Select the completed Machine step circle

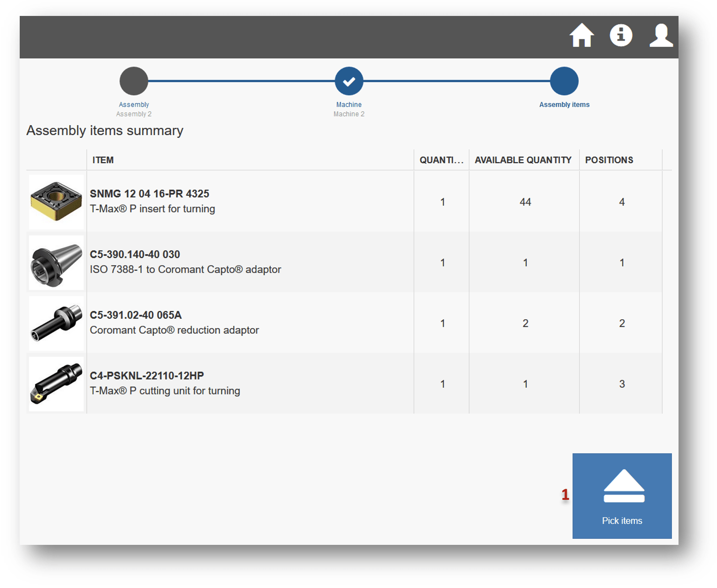[349, 81]
